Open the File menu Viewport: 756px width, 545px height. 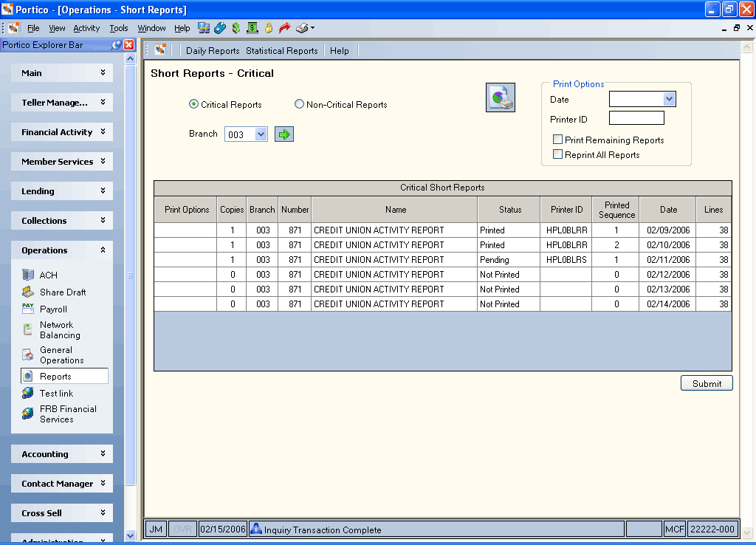33,28
